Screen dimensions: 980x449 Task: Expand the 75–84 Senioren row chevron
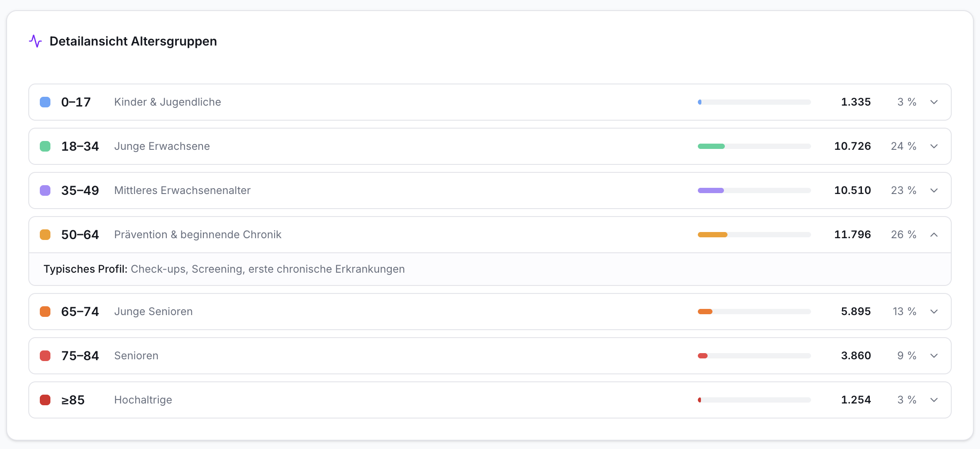934,356
